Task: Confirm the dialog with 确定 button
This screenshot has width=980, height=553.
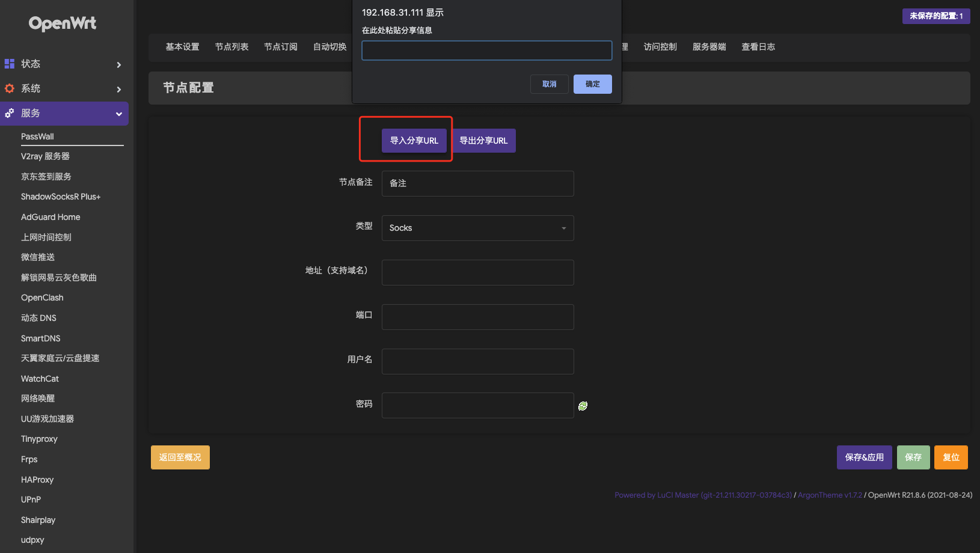Action: [x=592, y=84]
